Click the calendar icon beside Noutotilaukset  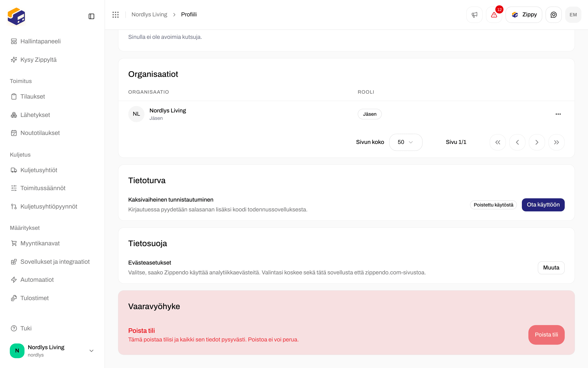(14, 133)
